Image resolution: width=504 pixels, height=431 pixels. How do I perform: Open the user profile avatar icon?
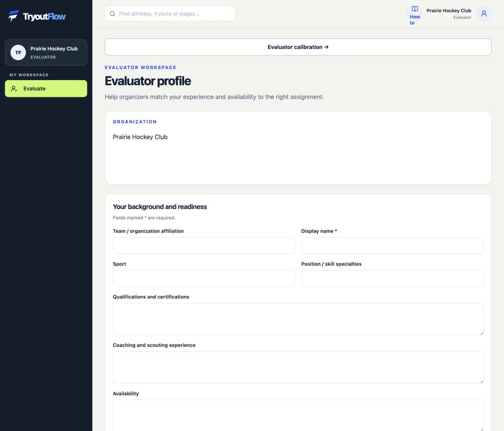tap(484, 14)
